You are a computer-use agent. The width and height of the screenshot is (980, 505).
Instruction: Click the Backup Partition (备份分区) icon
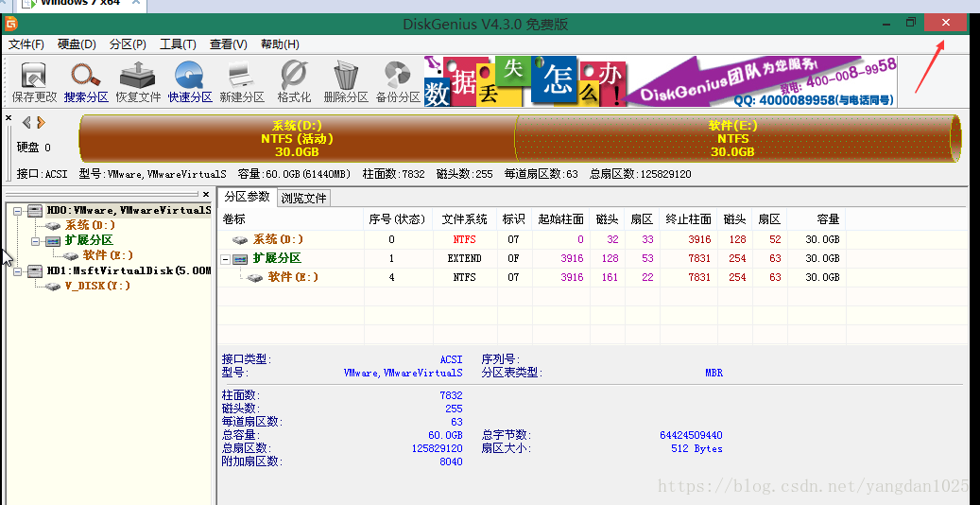pyautogui.click(x=398, y=82)
